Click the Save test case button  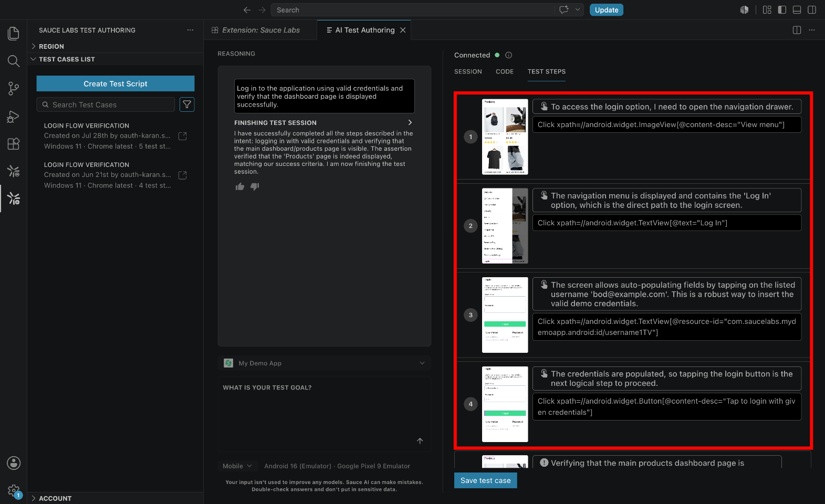coord(486,480)
